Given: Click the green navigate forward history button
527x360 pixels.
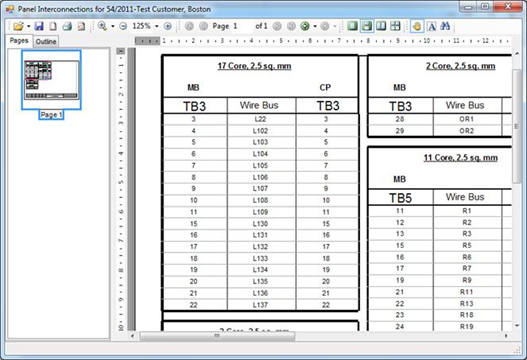Looking at the screenshot, I should pos(305,26).
